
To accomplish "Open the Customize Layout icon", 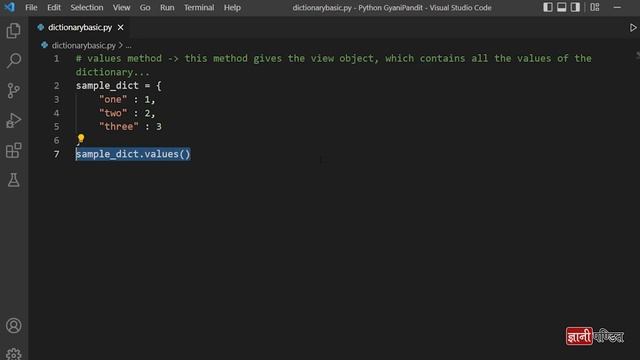I will [x=595, y=7].
